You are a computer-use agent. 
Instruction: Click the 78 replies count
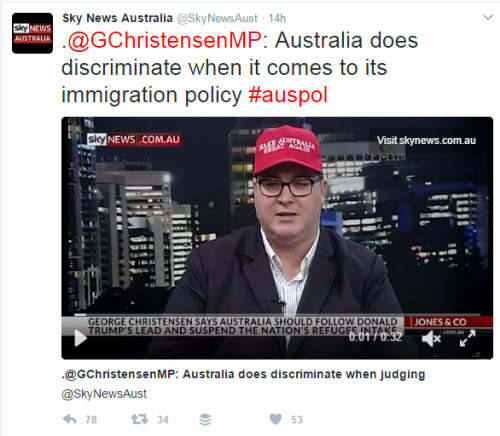91,419
